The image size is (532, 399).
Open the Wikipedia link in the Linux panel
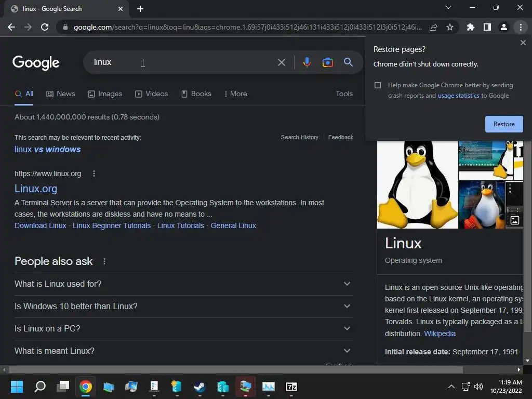tap(440, 334)
